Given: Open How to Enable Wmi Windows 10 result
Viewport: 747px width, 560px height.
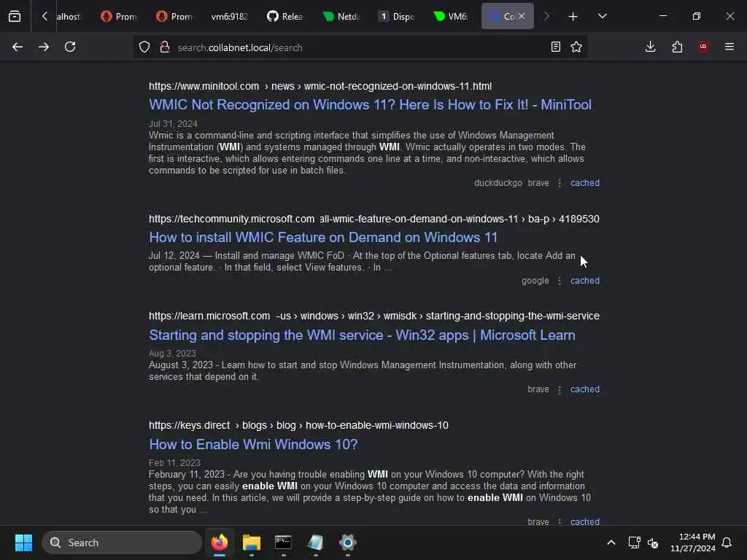Looking at the screenshot, I should 253,444.
